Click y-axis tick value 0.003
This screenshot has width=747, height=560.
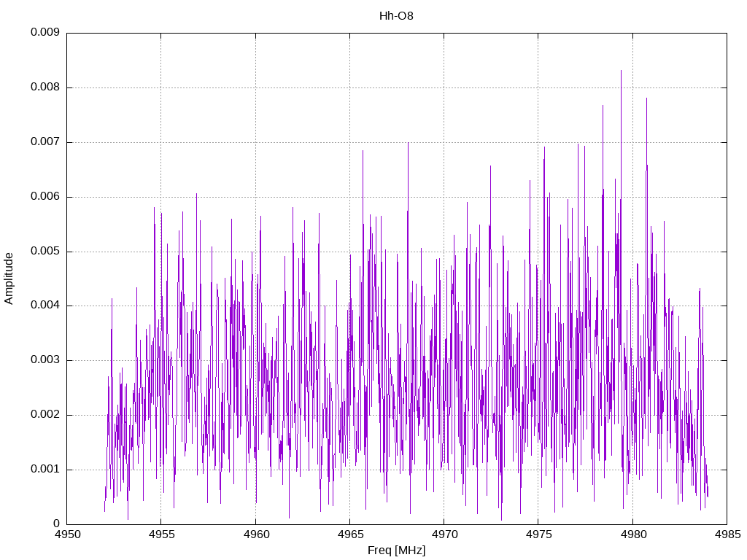click(x=45, y=360)
